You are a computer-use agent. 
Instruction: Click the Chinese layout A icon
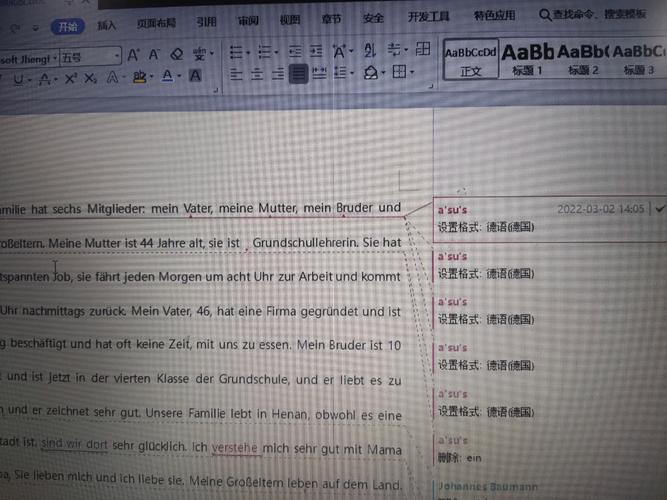339,51
